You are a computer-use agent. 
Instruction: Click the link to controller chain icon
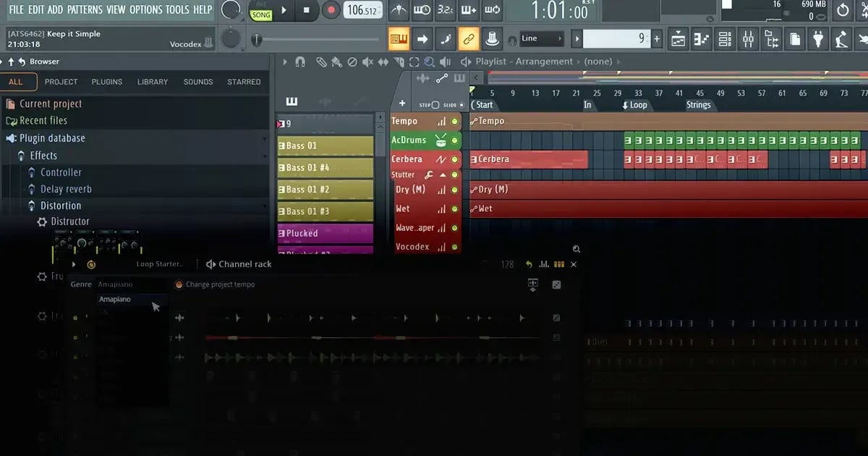469,38
